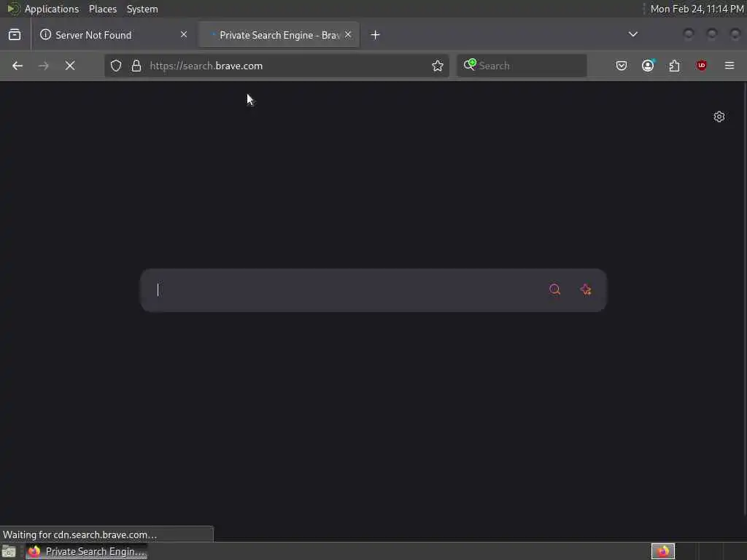Select Private Search Engine taskbar window button
This screenshot has width=747, height=560.
coord(86,551)
